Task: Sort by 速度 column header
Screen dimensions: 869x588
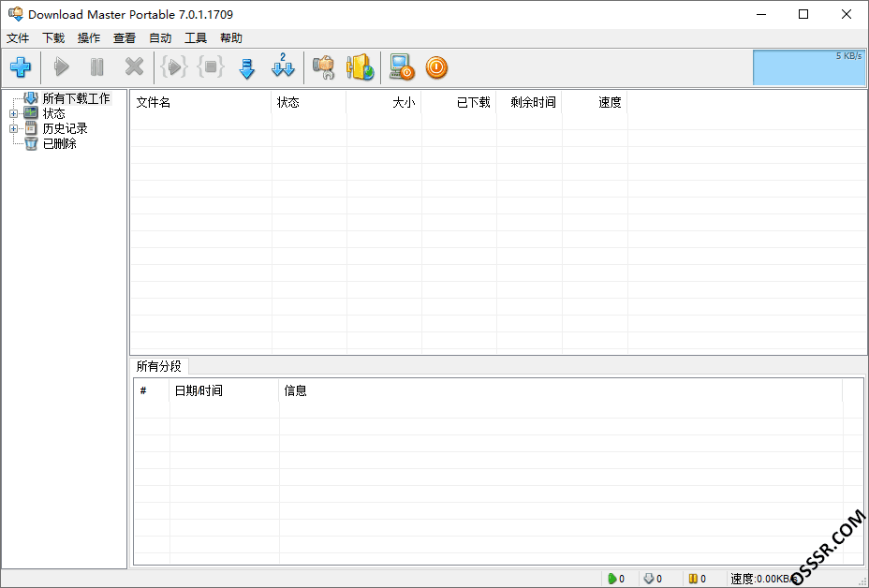Action: point(594,103)
